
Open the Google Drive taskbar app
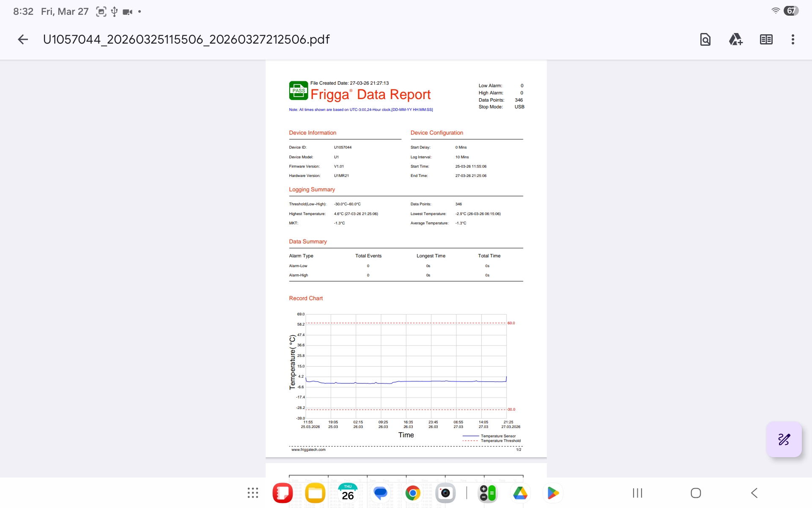coord(520,493)
